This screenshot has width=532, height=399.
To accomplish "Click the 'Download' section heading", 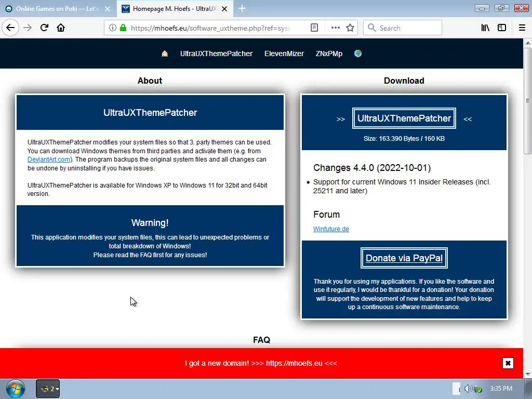I will click(404, 81).
